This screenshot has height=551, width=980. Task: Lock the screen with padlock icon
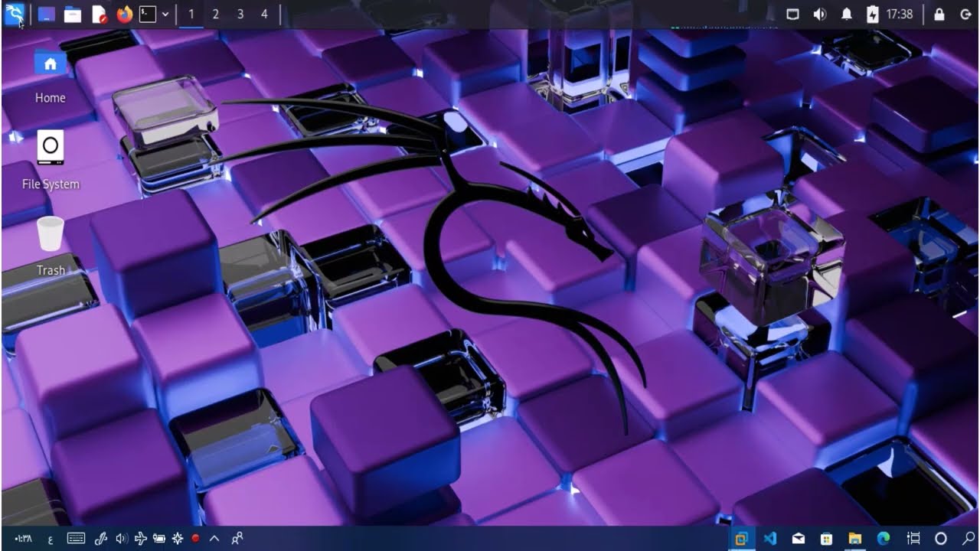coord(939,14)
